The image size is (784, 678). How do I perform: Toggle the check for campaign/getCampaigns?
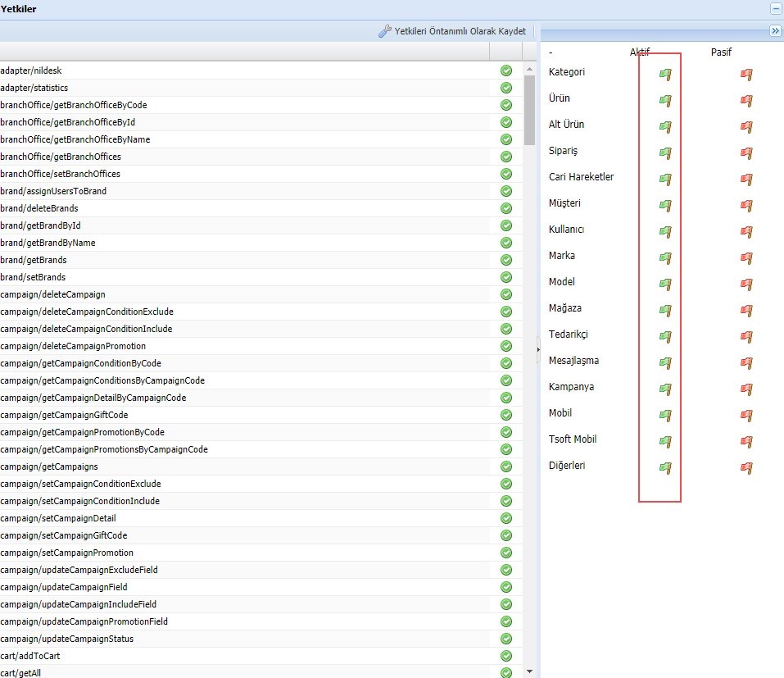click(506, 466)
